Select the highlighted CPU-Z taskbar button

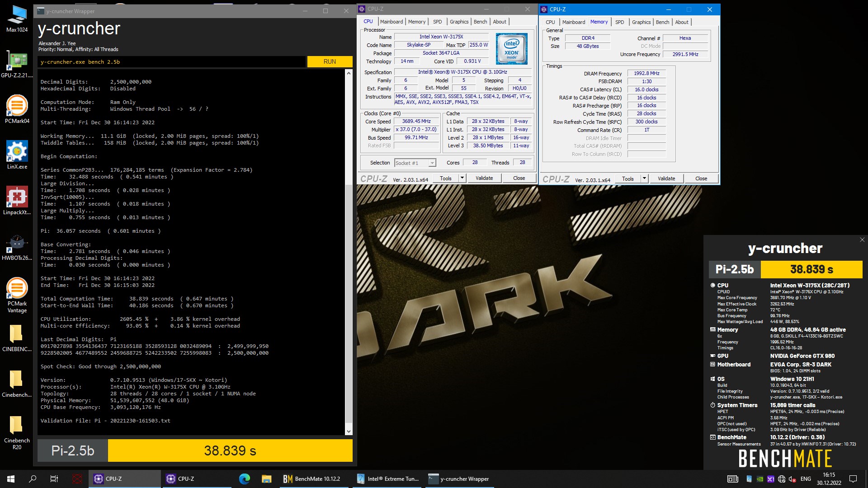(125, 479)
